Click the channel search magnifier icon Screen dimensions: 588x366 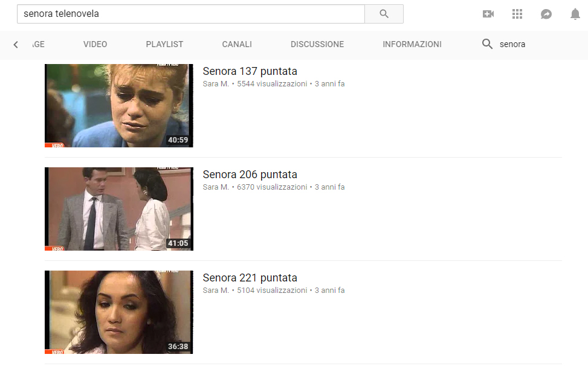tap(487, 44)
